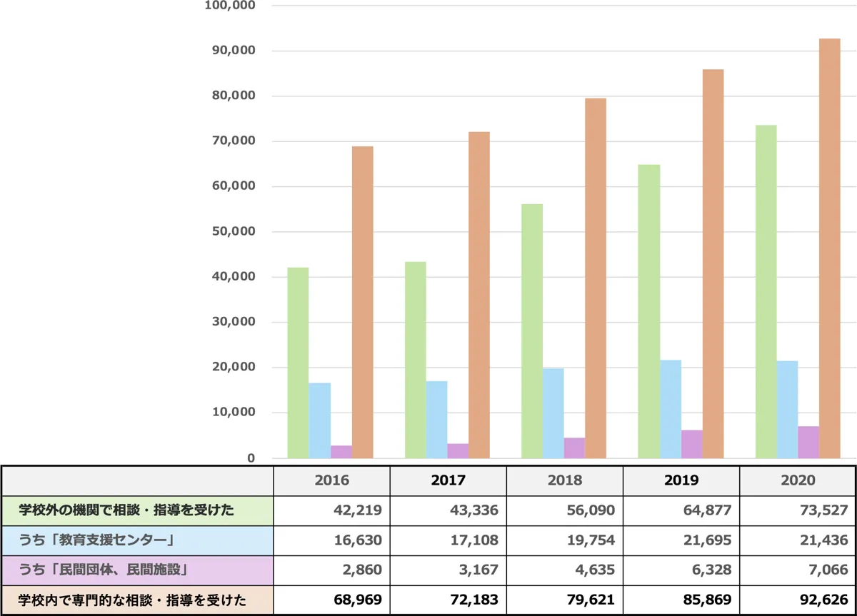Click the cell value 2,860
The width and height of the screenshot is (857, 616).
pyautogui.click(x=363, y=571)
